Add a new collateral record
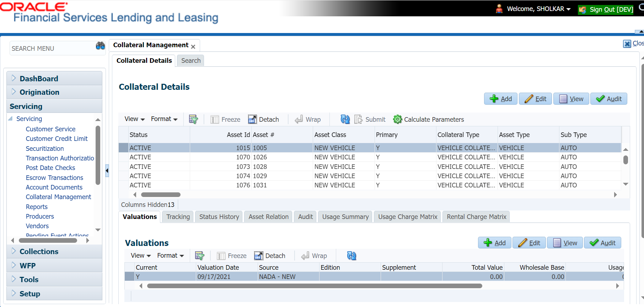644x307 pixels. 501,99
